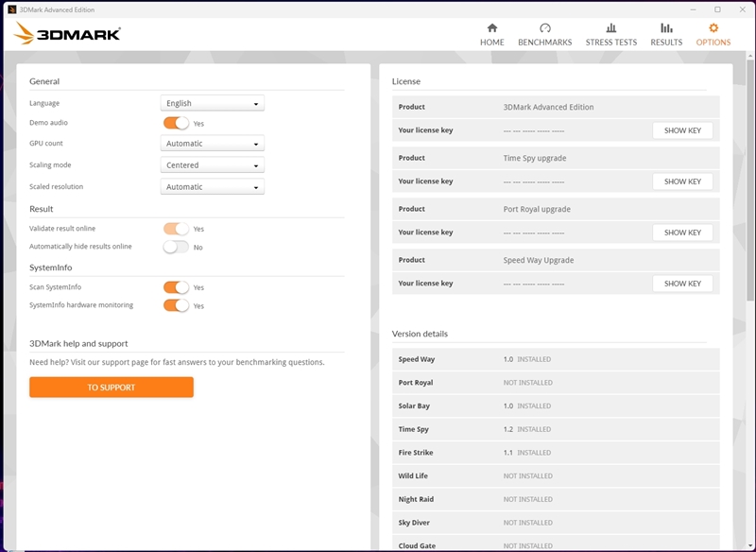
Task: Open the Scaling mode dropdown
Action: coord(212,165)
